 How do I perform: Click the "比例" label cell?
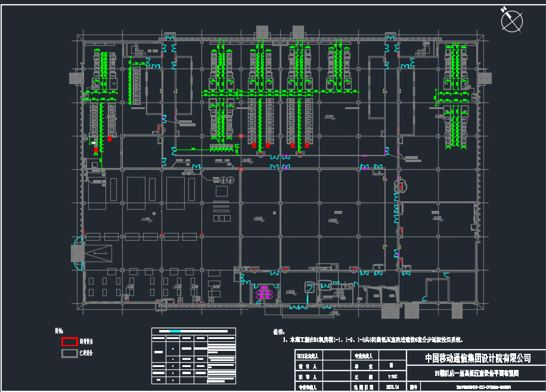[x=364, y=377]
